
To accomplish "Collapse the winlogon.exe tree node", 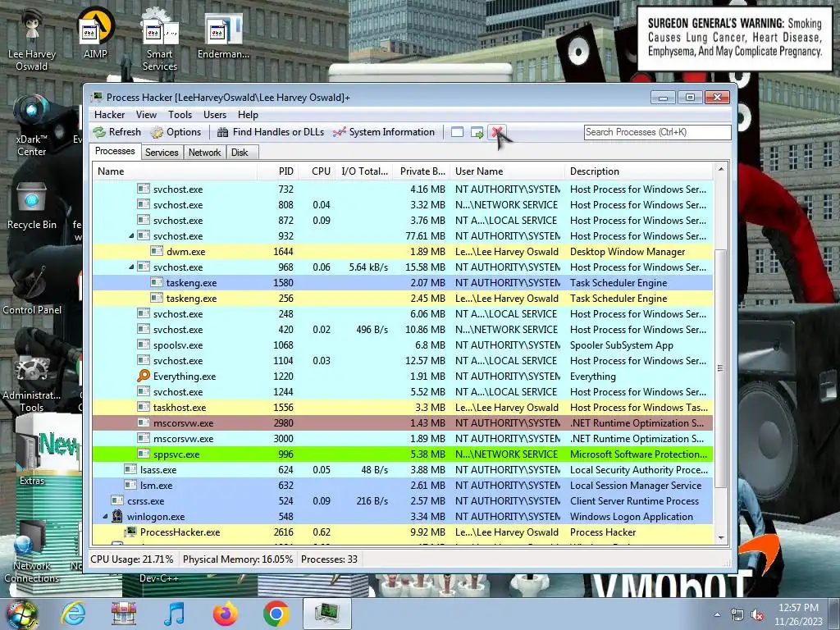I will coord(105,517).
